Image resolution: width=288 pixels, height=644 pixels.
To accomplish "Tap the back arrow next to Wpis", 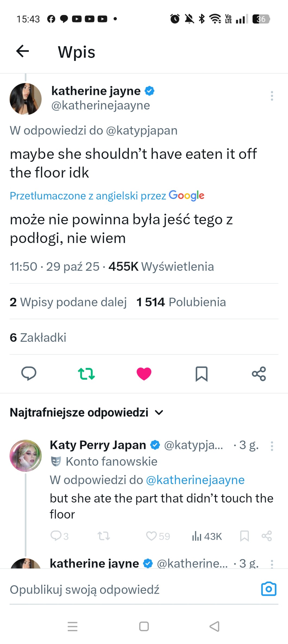I will coord(23,51).
